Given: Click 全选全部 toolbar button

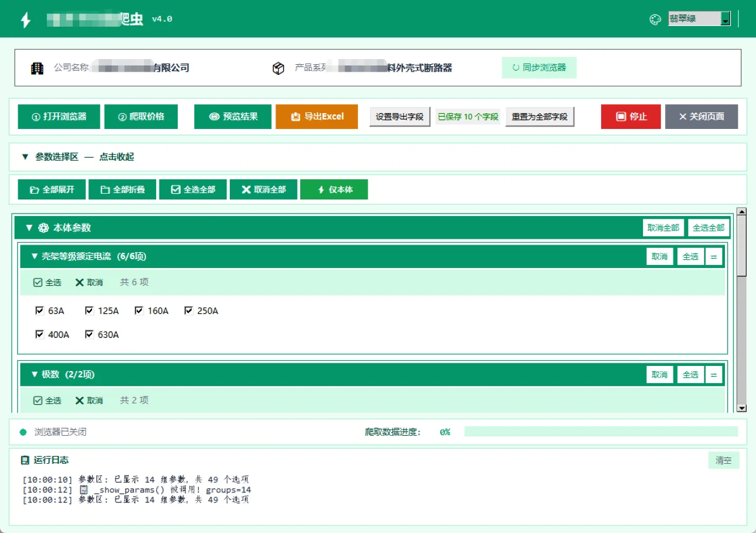Looking at the screenshot, I should (x=193, y=189).
